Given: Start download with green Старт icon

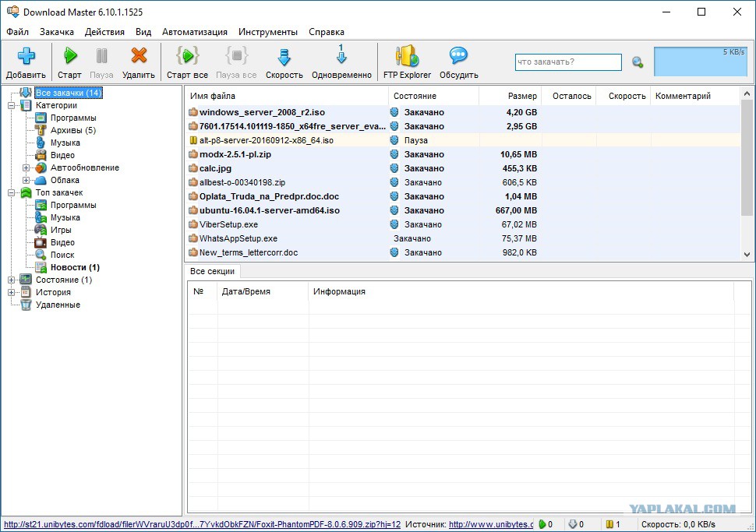Looking at the screenshot, I should point(70,56).
